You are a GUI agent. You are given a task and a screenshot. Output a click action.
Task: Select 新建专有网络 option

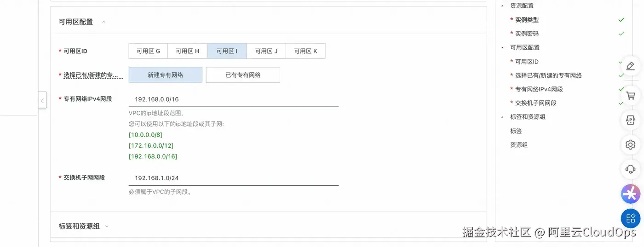(165, 75)
